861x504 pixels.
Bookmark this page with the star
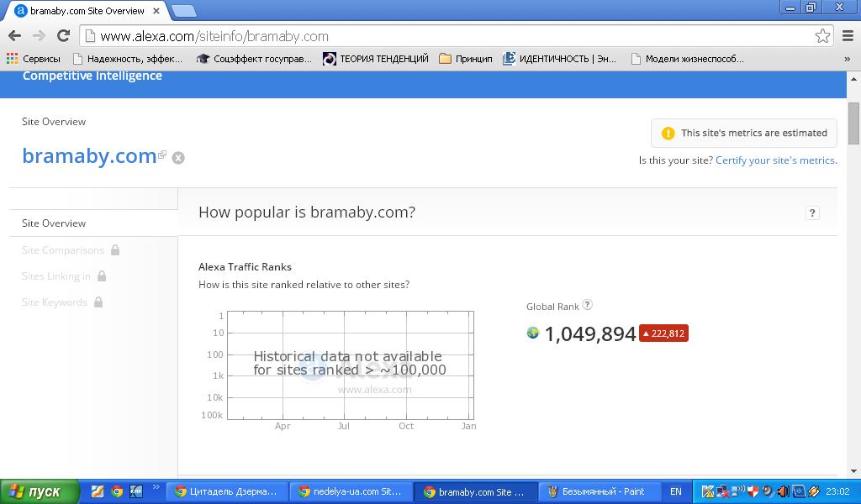[822, 36]
